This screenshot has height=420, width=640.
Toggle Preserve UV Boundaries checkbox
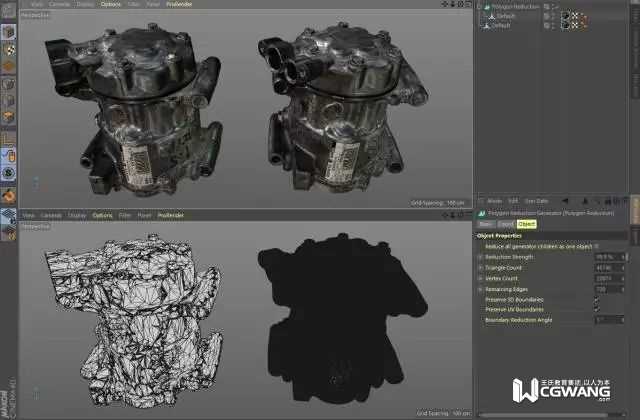tap(596, 309)
